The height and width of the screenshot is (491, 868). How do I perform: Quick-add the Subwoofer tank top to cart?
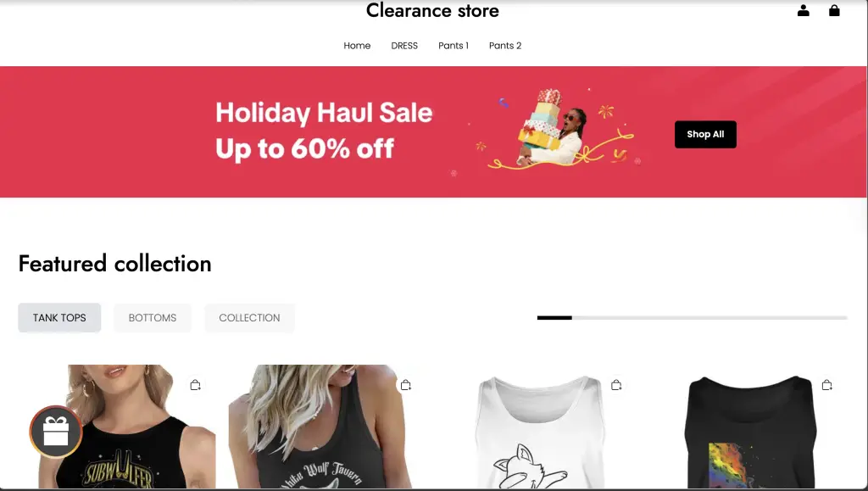(x=195, y=385)
